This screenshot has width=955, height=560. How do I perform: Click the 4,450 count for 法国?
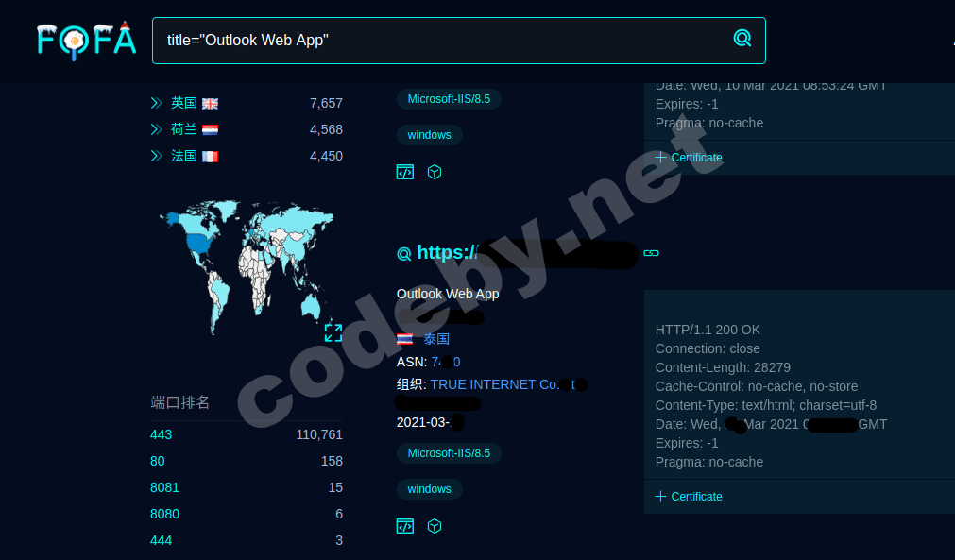(x=326, y=156)
